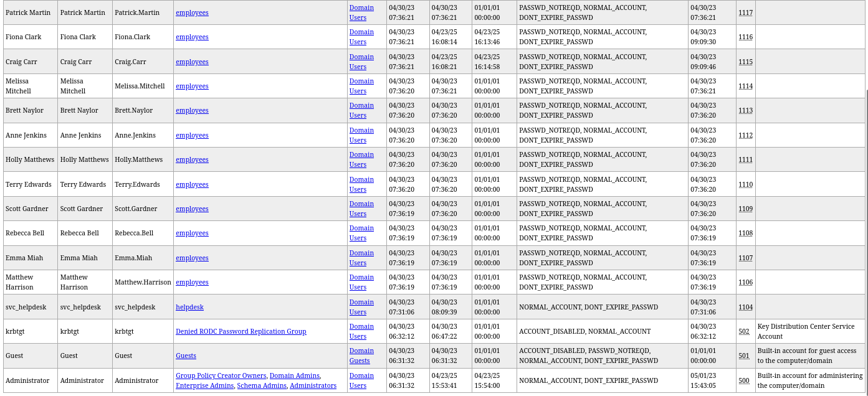Follow the Domain Admins link
The image size is (868, 396).
295,375
